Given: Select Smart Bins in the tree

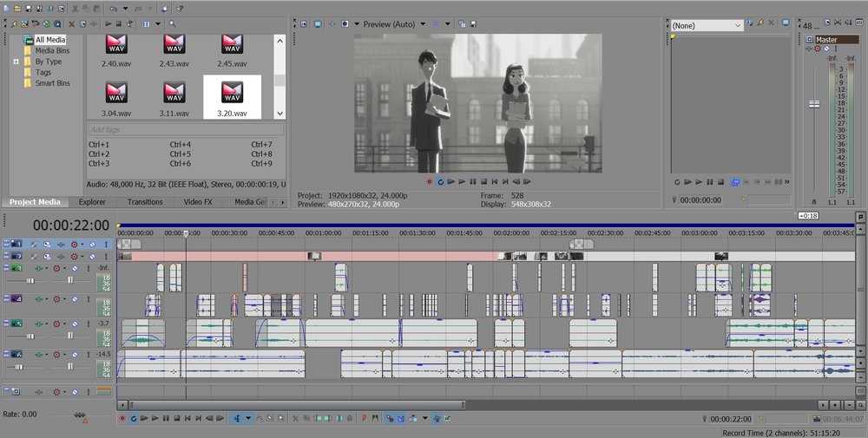Looking at the screenshot, I should 53,83.
